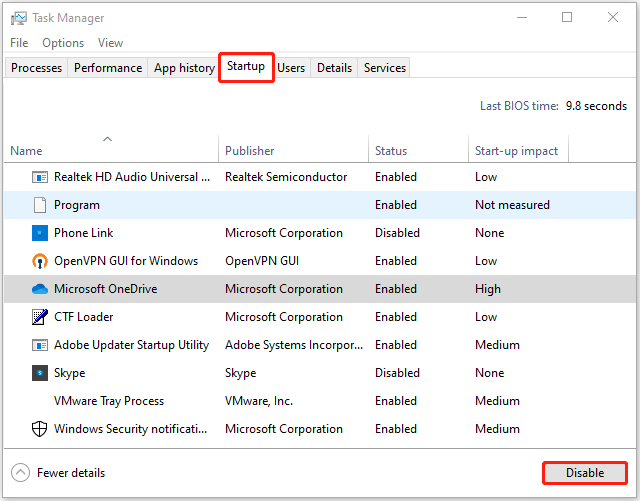The image size is (640, 501).
Task: Switch to the Users tab
Action: (x=291, y=68)
